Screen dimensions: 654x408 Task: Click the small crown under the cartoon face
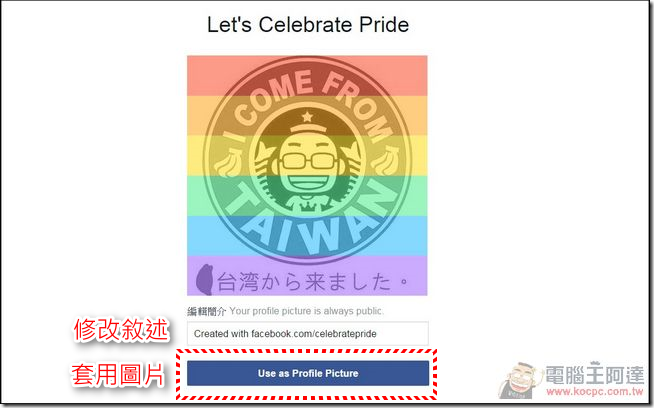(x=310, y=205)
